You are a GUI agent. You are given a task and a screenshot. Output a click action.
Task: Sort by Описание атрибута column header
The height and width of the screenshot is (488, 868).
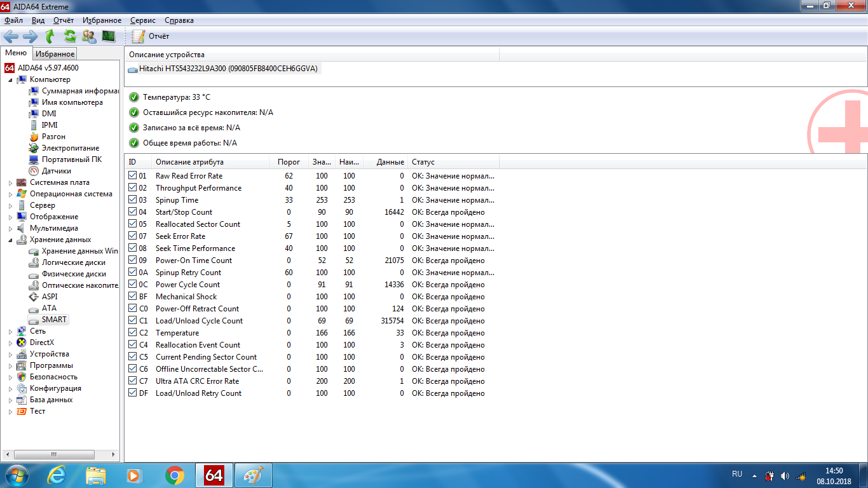[210, 162]
